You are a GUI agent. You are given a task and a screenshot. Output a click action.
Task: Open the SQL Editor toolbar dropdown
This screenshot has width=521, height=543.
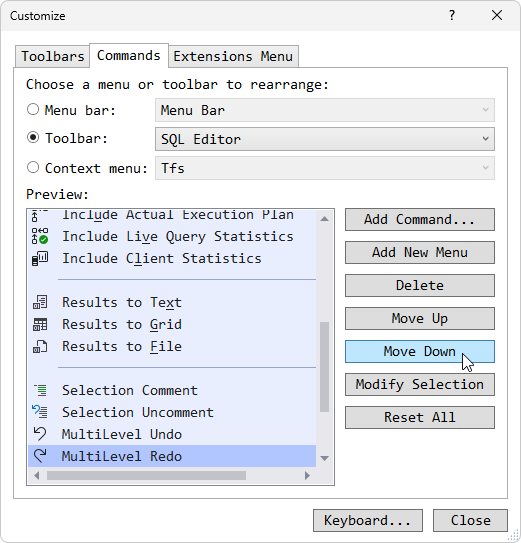(x=325, y=139)
